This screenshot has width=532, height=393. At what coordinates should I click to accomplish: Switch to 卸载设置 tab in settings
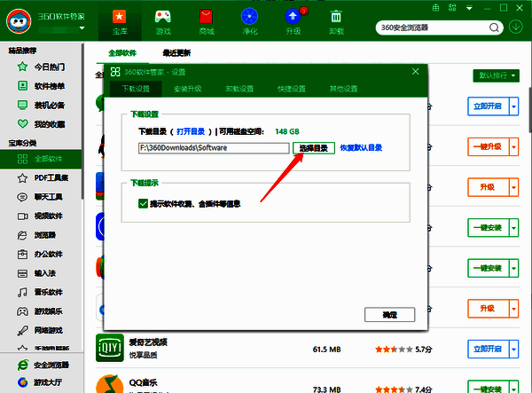[239, 89]
